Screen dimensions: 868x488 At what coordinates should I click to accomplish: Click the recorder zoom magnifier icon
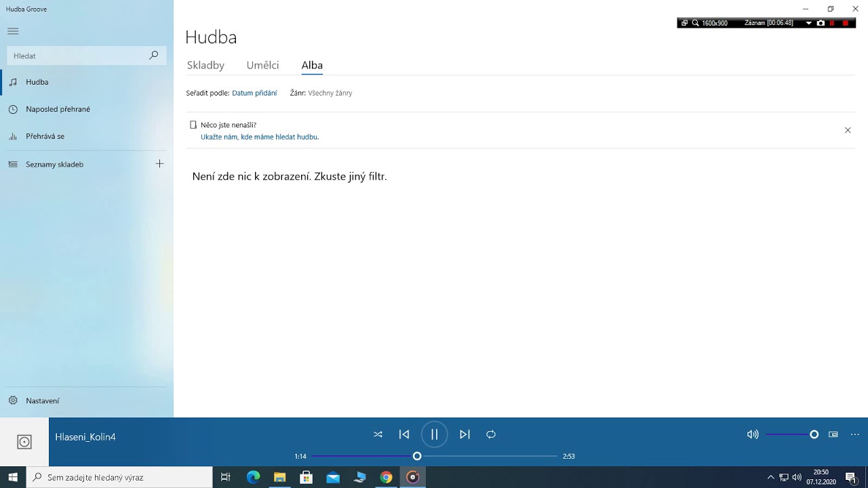click(x=695, y=23)
